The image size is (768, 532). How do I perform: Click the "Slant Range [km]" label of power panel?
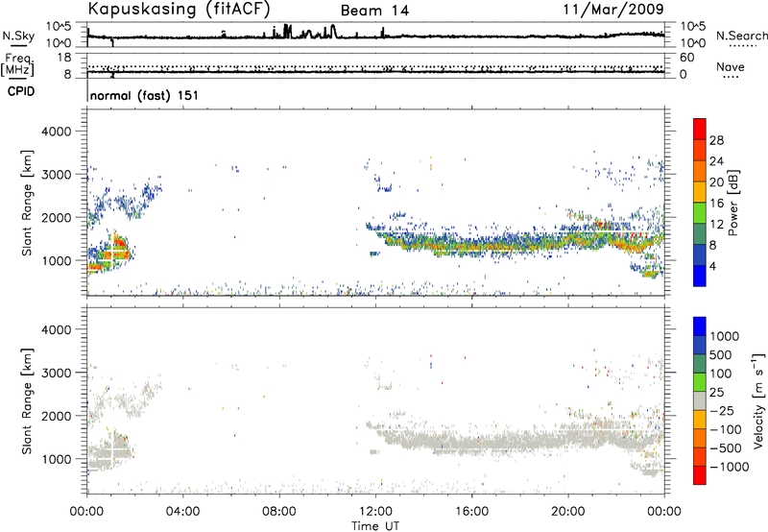[x=27, y=203]
